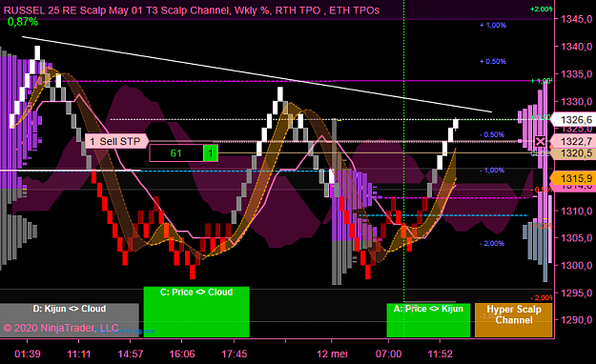Click the 1340,0 price axis label

576,47
